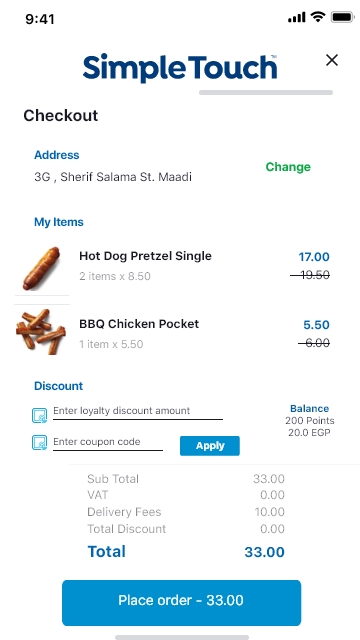Focus the coupon code field
This screenshot has width=360, height=640.
(108, 442)
